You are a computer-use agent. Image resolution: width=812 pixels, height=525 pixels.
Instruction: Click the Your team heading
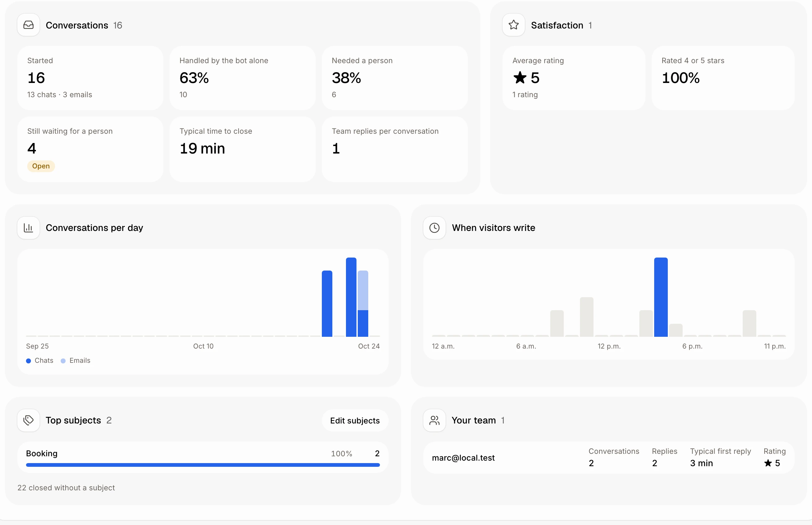click(474, 420)
